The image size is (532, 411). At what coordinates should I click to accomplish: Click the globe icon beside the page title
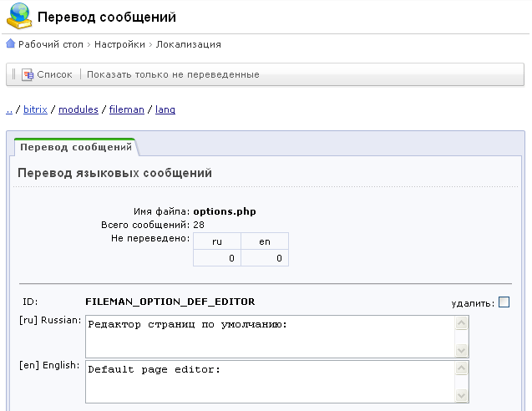tap(17, 17)
